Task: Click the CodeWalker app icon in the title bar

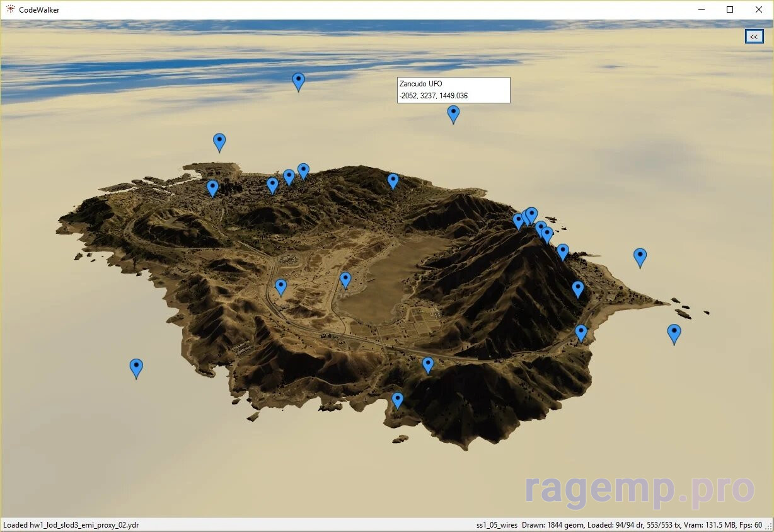Action: click(10, 9)
